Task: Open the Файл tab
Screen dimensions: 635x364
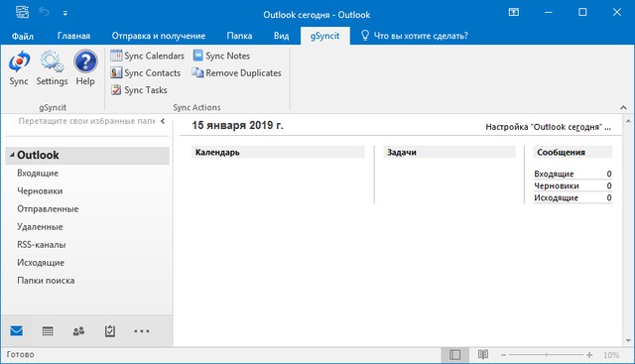Action: pyautogui.click(x=22, y=36)
